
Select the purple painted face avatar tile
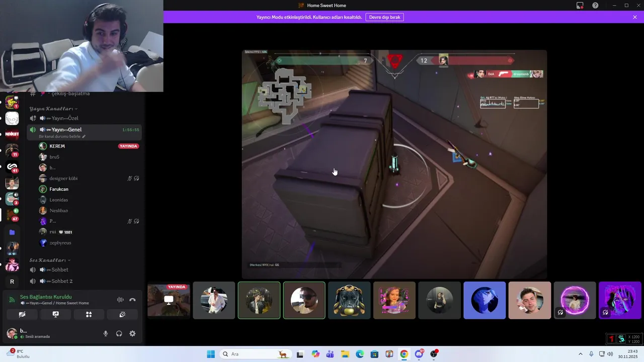620,300
